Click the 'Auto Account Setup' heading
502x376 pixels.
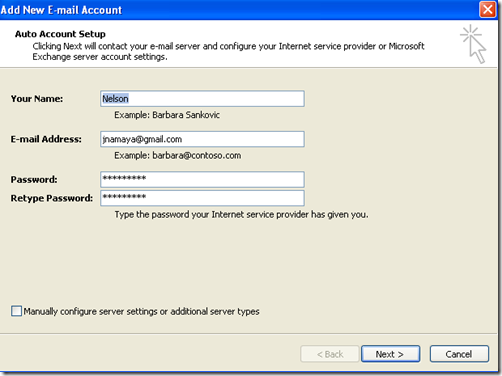[x=60, y=34]
